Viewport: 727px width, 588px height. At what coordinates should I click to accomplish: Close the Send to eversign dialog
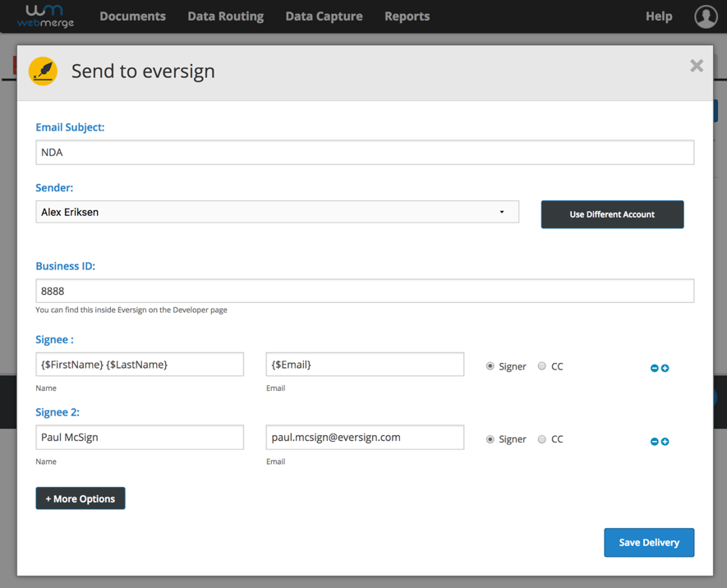tap(697, 66)
